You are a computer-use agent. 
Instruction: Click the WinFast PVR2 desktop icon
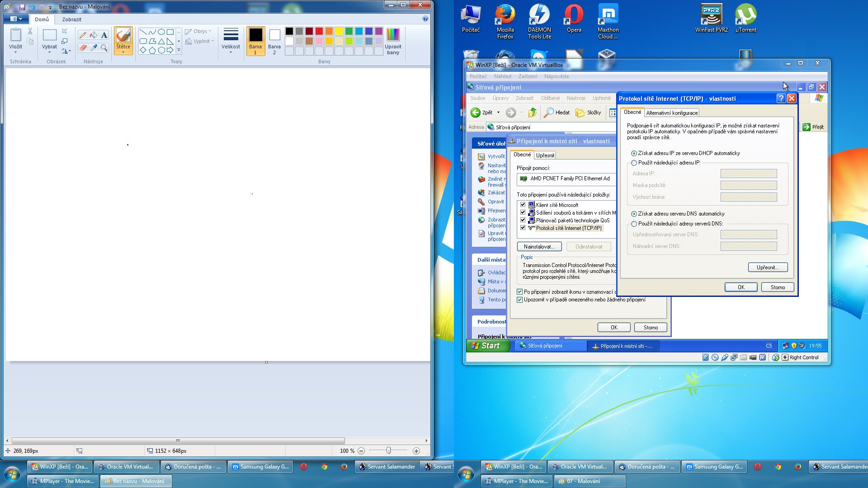pos(711,19)
